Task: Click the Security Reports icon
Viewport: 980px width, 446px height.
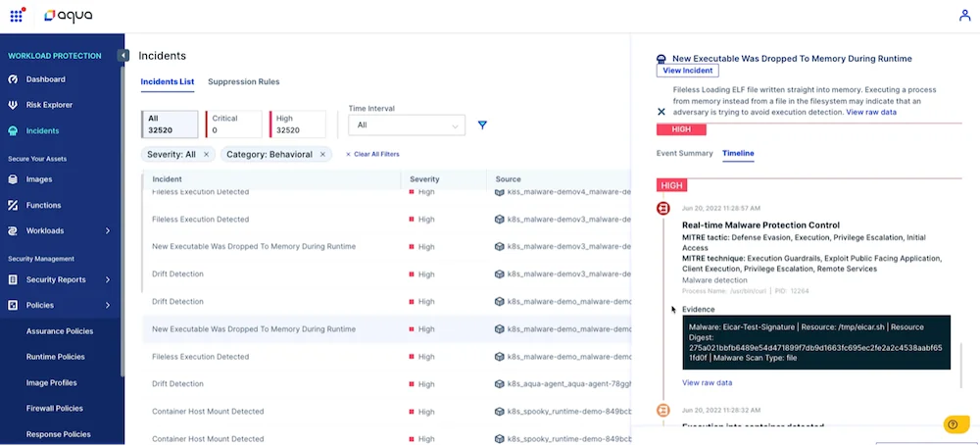Action: click(x=13, y=279)
